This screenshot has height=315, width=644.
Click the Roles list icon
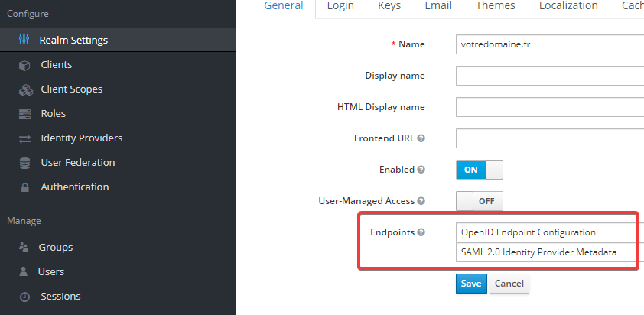coord(24,114)
